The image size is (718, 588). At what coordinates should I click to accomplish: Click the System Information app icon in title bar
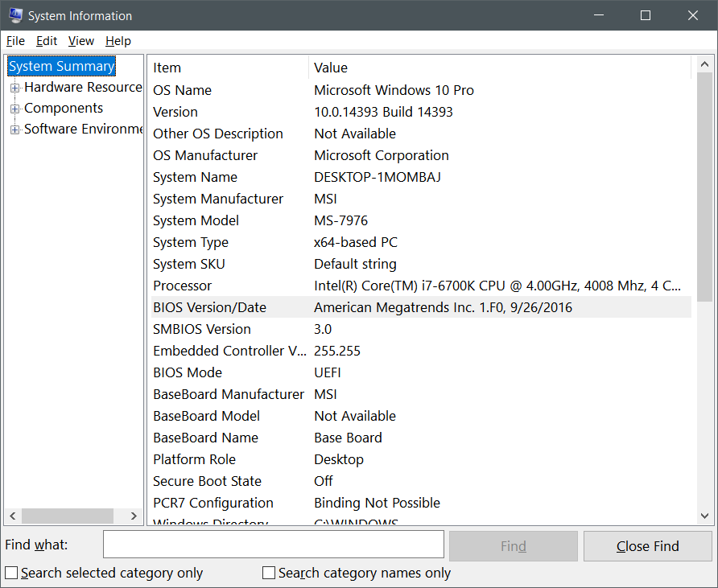pyautogui.click(x=15, y=15)
